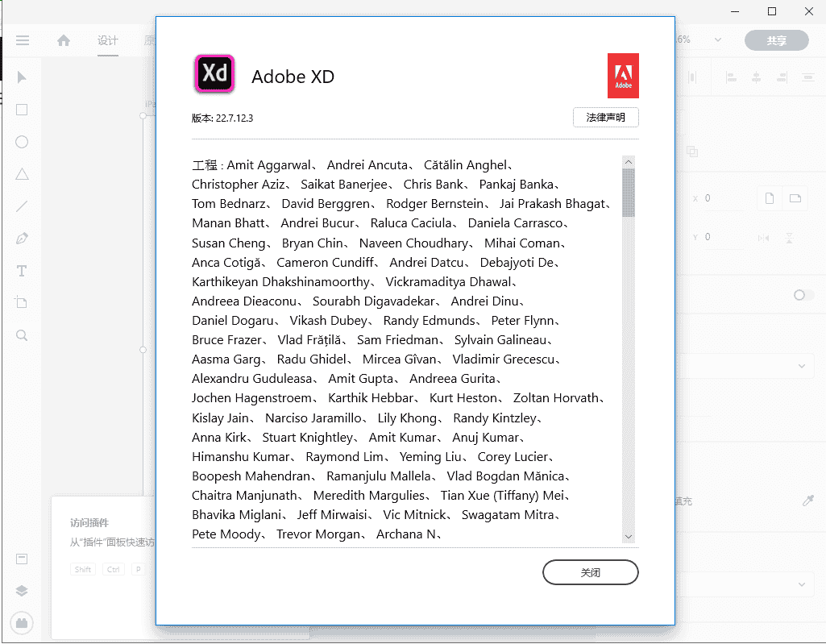Select the Text tool
This screenshot has width=826, height=644.
pos(23,271)
